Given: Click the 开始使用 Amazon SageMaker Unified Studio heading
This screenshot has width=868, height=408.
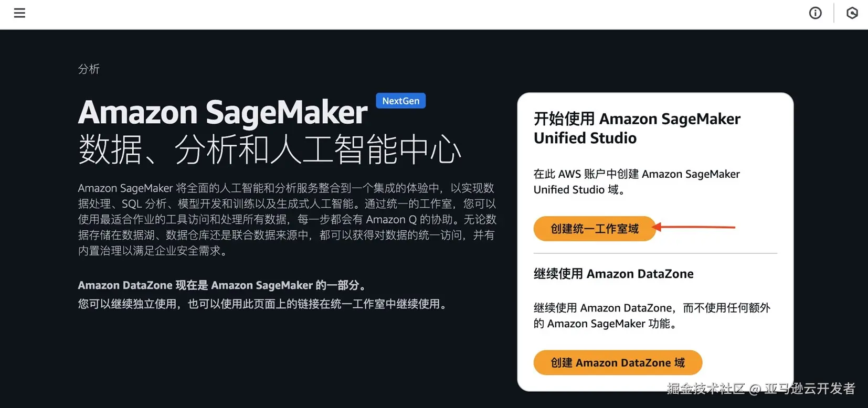Looking at the screenshot, I should [x=637, y=128].
